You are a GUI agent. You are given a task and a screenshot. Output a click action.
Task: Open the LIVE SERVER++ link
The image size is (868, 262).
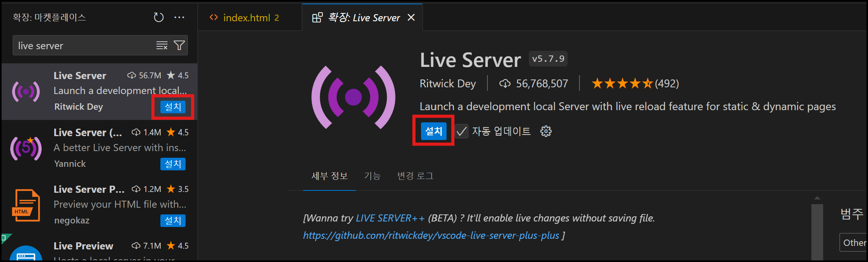[x=390, y=218]
